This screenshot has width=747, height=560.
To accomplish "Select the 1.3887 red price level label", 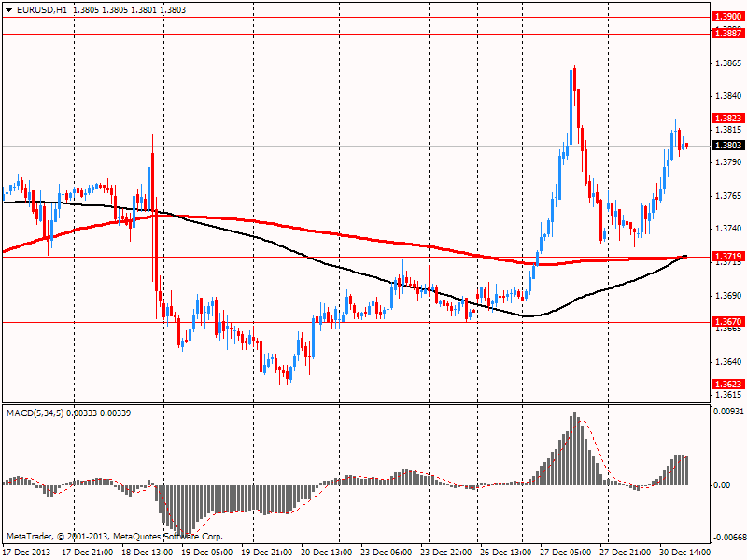I will (x=727, y=33).
